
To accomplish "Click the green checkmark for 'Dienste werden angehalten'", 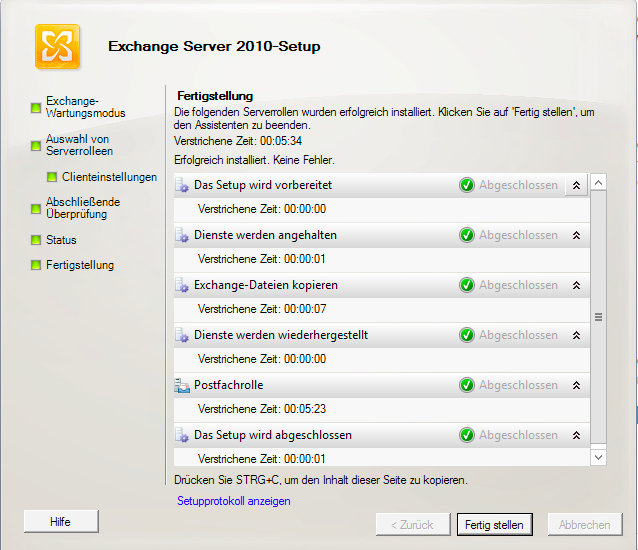I will 467,235.
